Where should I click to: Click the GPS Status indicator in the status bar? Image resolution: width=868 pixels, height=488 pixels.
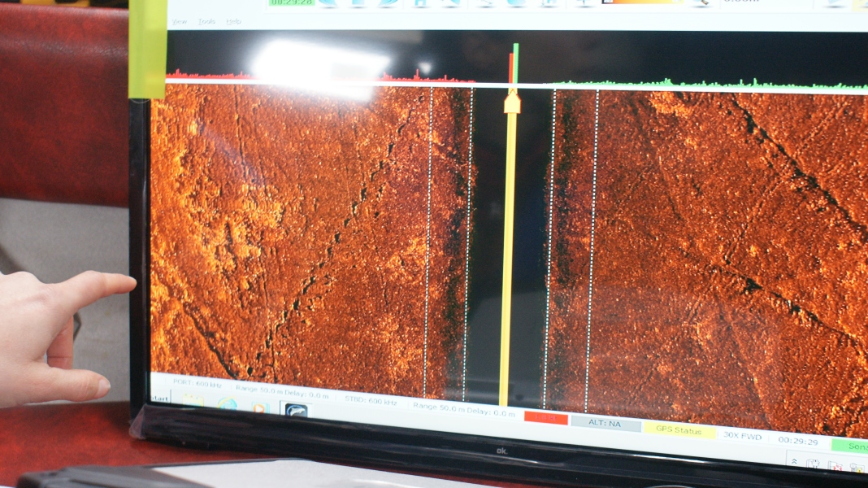coord(681,429)
